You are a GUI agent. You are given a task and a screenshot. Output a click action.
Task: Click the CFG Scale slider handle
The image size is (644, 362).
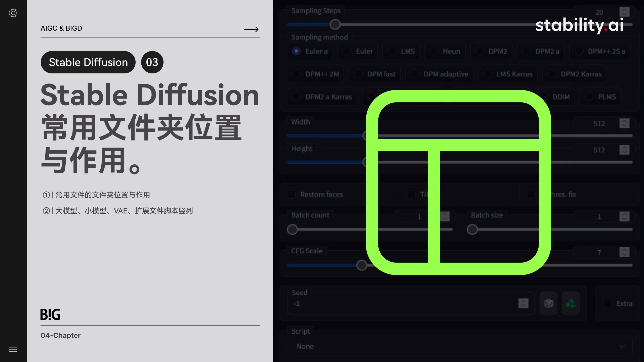(x=361, y=265)
